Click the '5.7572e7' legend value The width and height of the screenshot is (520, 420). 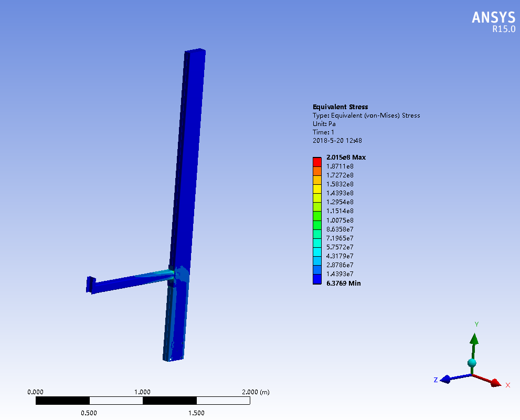coord(340,247)
